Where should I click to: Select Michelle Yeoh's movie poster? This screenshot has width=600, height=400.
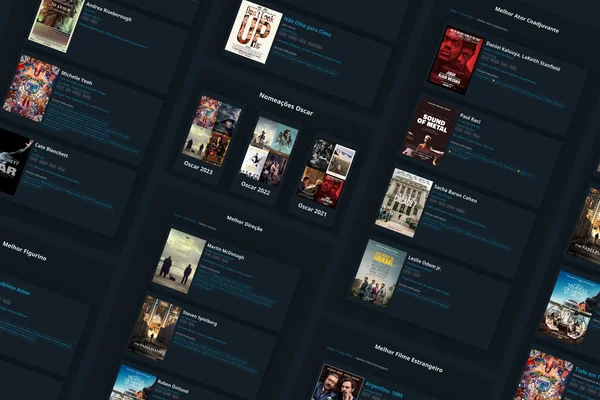31,88
